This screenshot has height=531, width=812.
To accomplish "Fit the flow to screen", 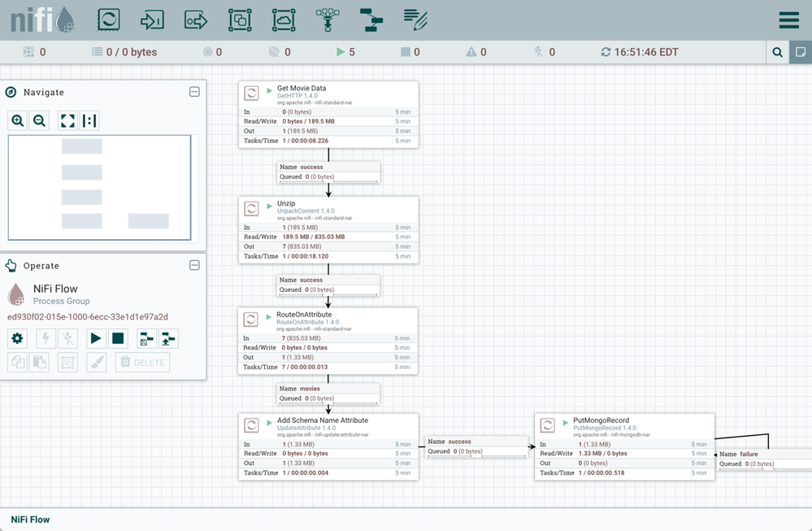I will (x=68, y=121).
